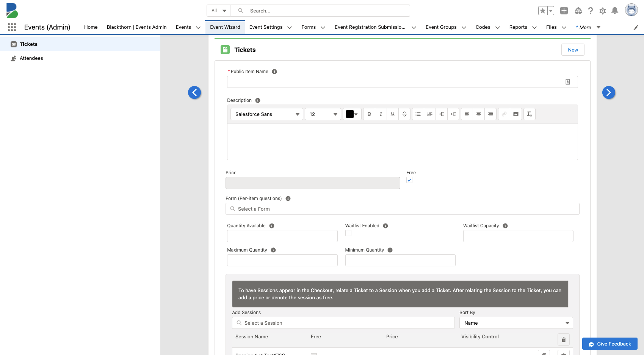Click the remove formatting icon

click(x=529, y=114)
